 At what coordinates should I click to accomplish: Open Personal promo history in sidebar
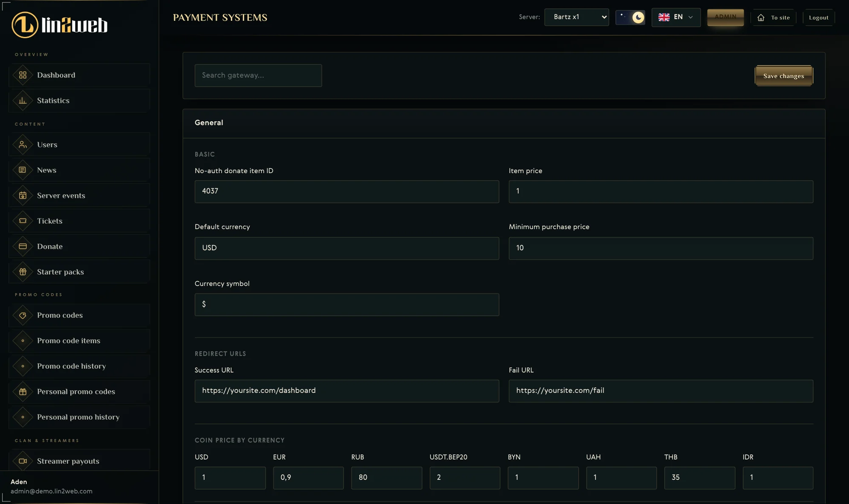[79, 417]
